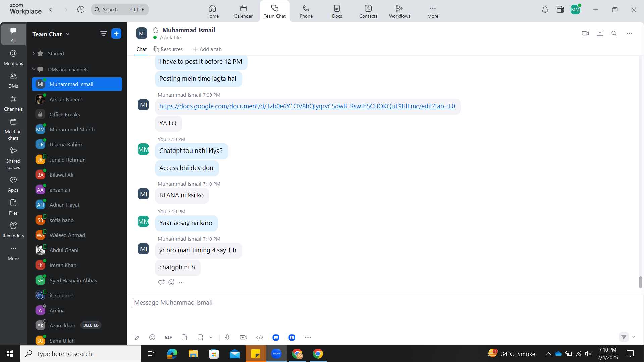Open the Resources tab in chat

coord(168,49)
